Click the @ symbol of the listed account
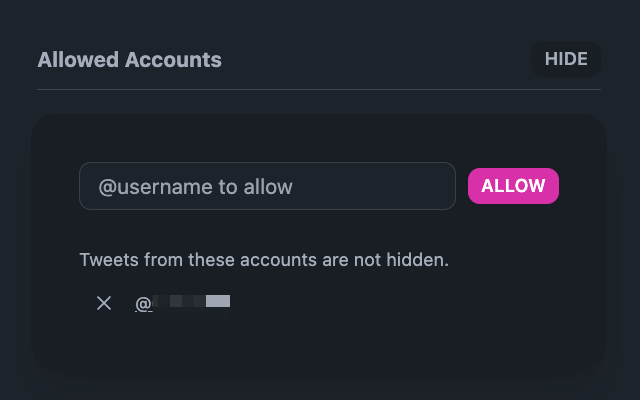The width and height of the screenshot is (640, 400). click(x=143, y=304)
